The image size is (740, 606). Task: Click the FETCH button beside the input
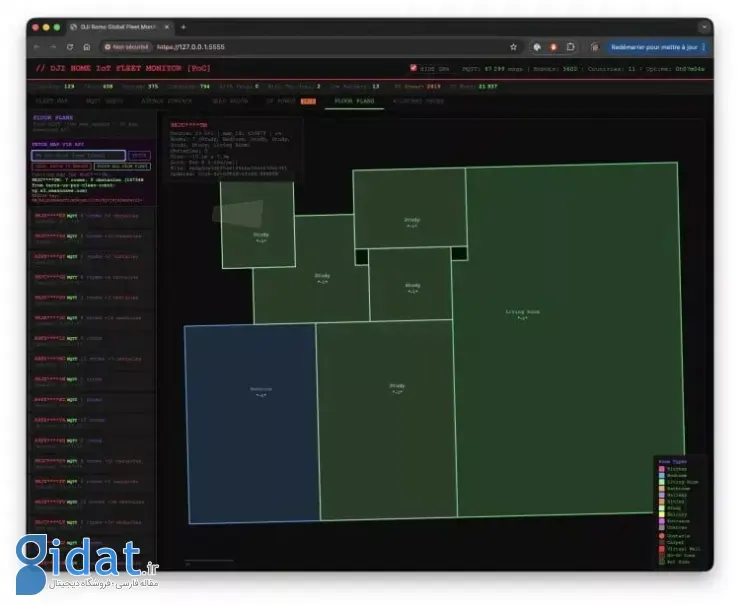(x=140, y=156)
